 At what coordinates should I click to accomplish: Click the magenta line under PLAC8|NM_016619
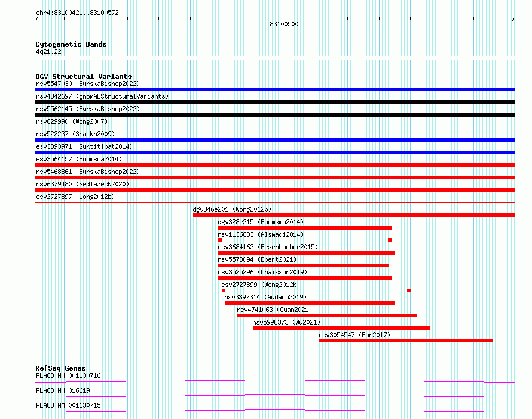click(275, 396)
